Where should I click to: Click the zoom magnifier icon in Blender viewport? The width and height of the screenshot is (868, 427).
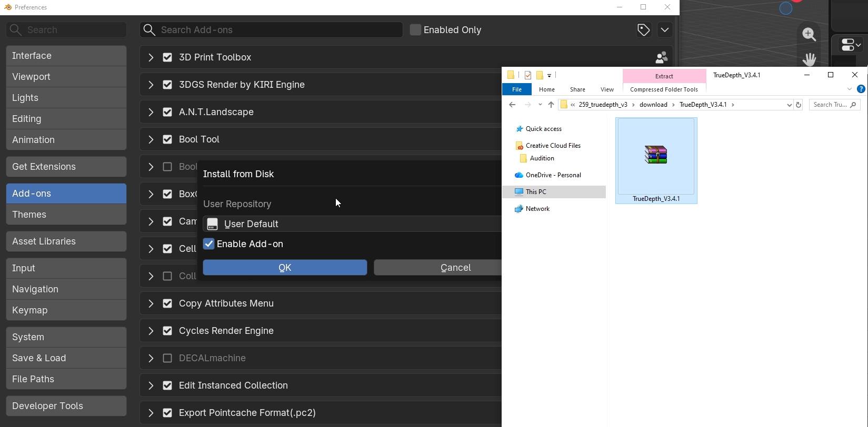click(809, 35)
